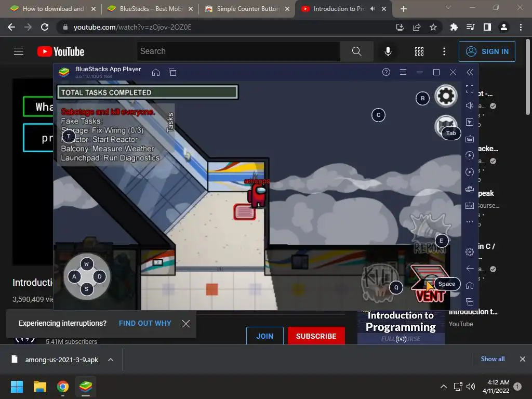Open YouTube apps grid icon

click(419, 51)
